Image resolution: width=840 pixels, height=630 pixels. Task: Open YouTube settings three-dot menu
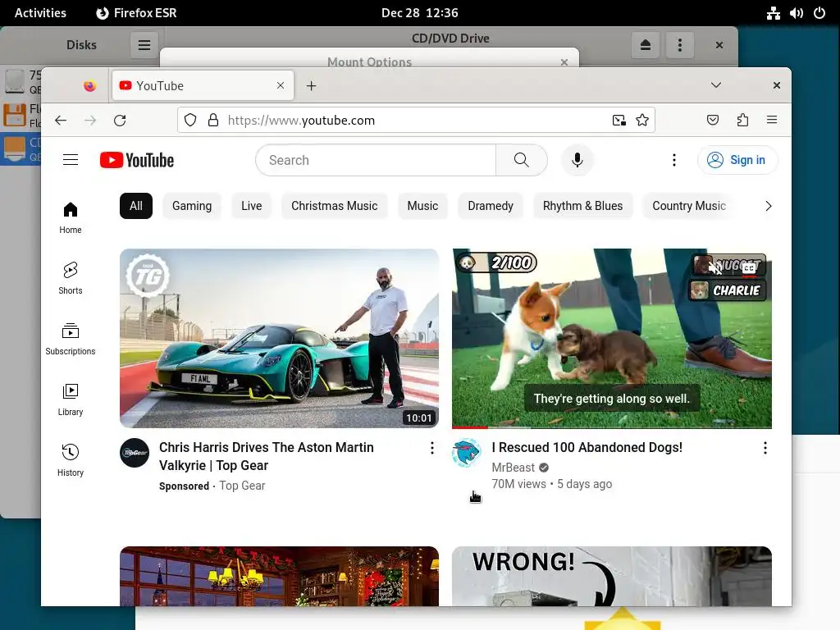click(x=674, y=160)
